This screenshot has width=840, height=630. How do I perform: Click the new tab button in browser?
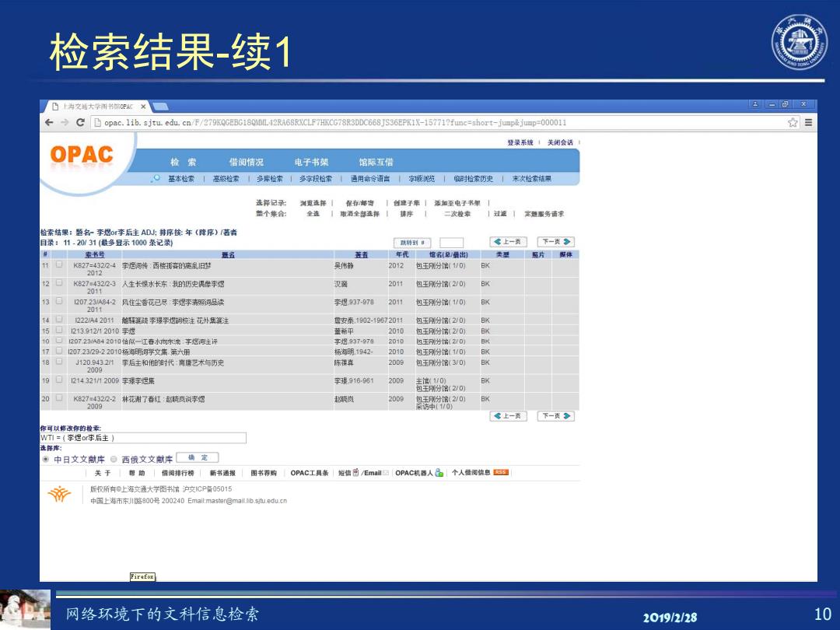click(x=160, y=106)
